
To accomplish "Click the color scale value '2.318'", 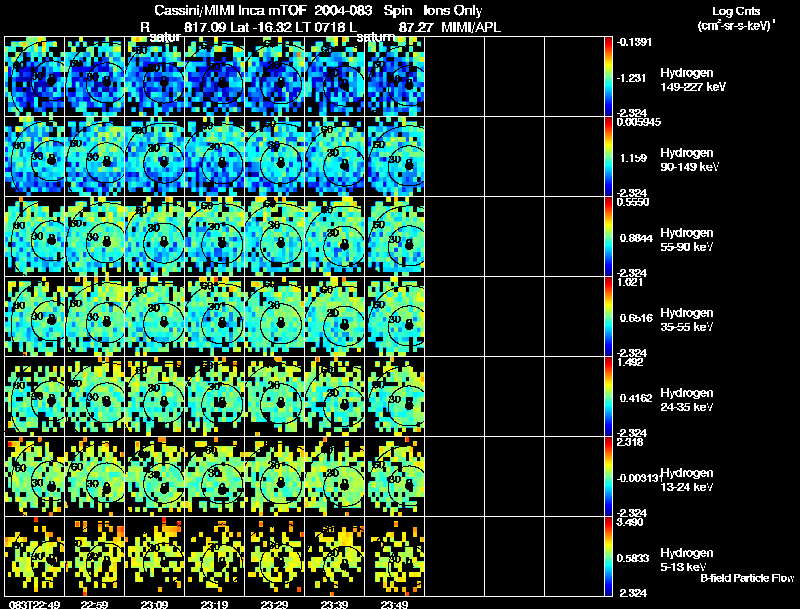I will point(630,442).
